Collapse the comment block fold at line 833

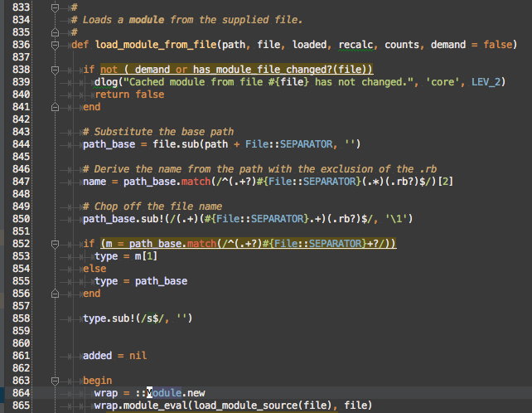coord(55,7)
